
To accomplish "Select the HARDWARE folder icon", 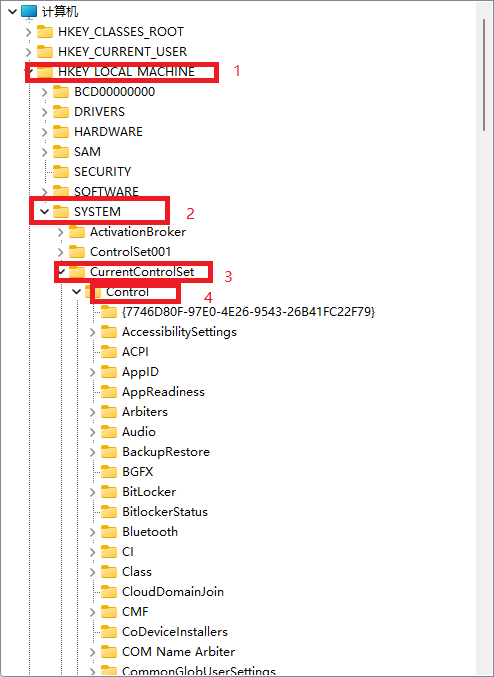I will [61, 132].
